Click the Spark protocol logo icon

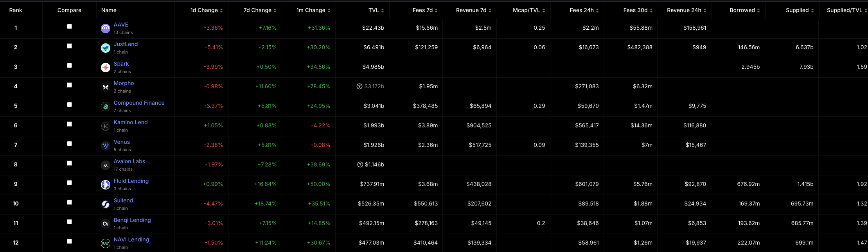click(x=106, y=68)
